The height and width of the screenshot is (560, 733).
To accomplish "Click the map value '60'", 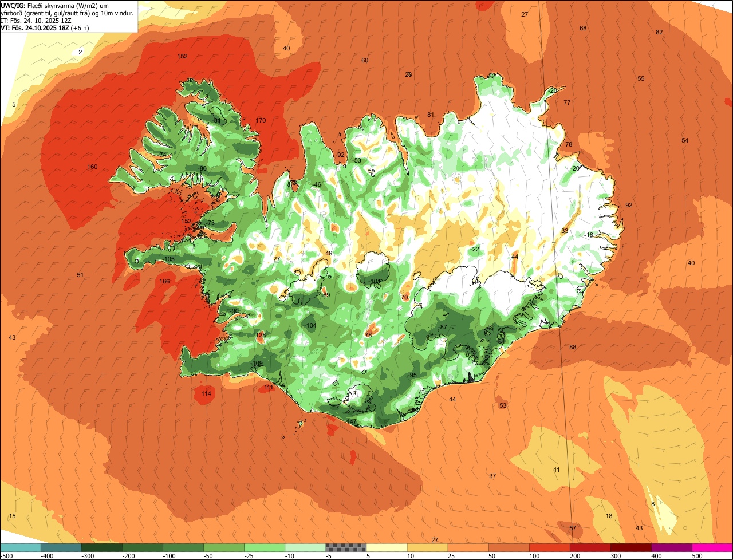I will tap(365, 60).
